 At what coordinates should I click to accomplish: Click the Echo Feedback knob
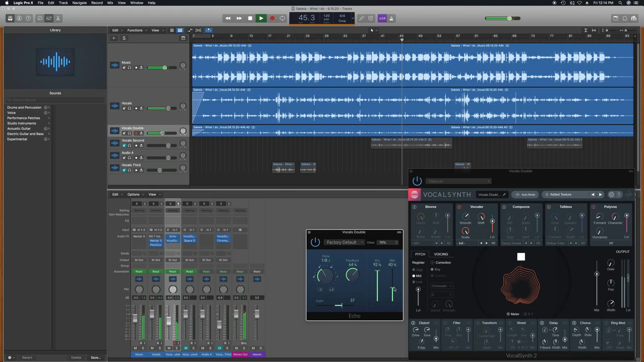coord(352,275)
